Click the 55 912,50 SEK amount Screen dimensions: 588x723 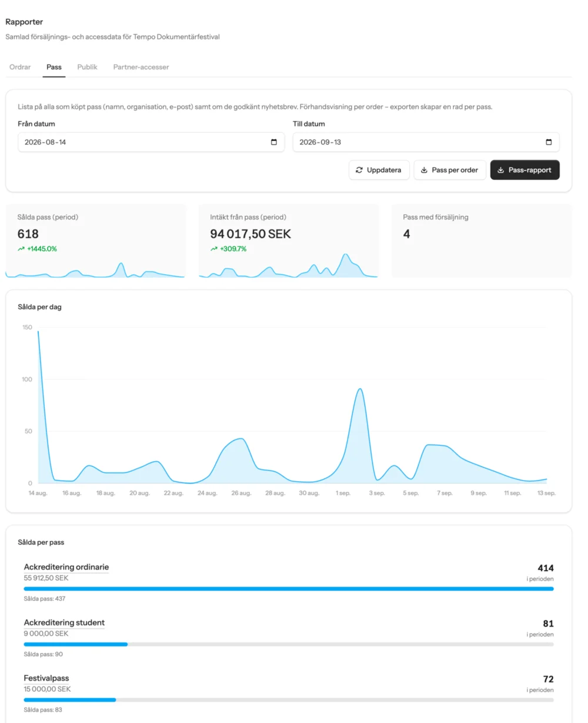click(x=46, y=578)
